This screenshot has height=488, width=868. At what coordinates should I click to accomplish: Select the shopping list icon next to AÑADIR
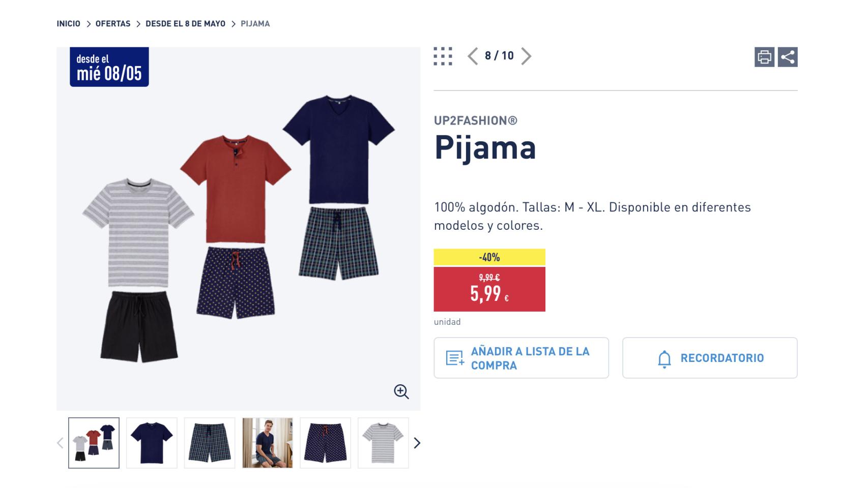click(x=454, y=357)
